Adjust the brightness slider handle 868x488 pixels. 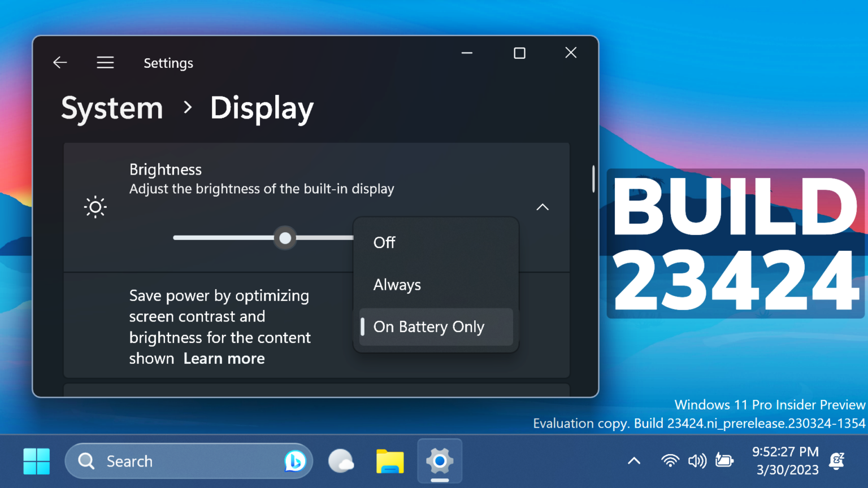point(285,238)
